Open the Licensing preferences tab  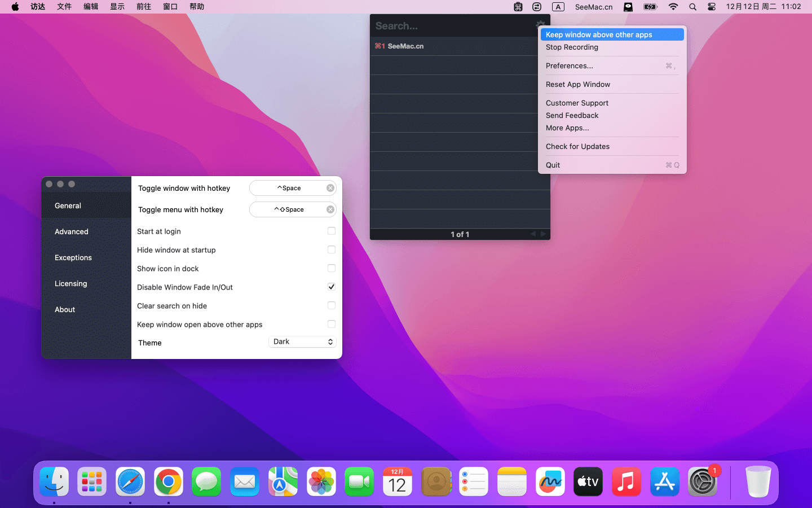(x=71, y=283)
